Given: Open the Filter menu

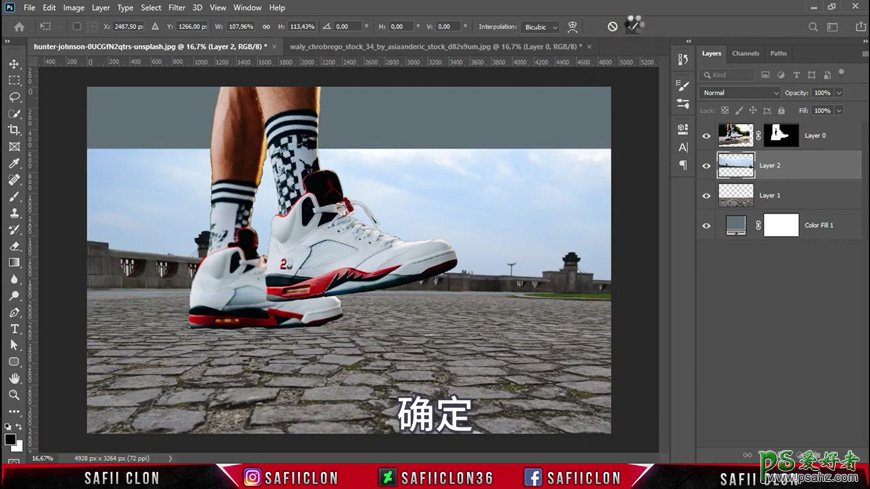Looking at the screenshot, I should [176, 8].
